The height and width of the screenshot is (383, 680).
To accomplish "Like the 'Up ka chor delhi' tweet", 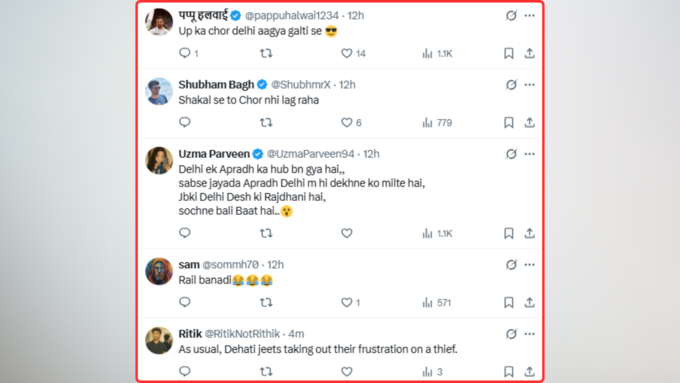I will (x=347, y=53).
